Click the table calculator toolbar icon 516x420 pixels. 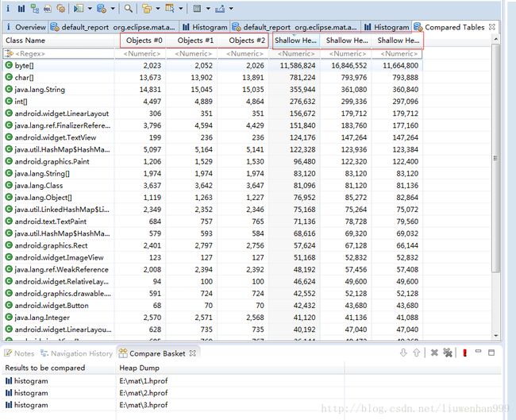(x=197, y=9)
